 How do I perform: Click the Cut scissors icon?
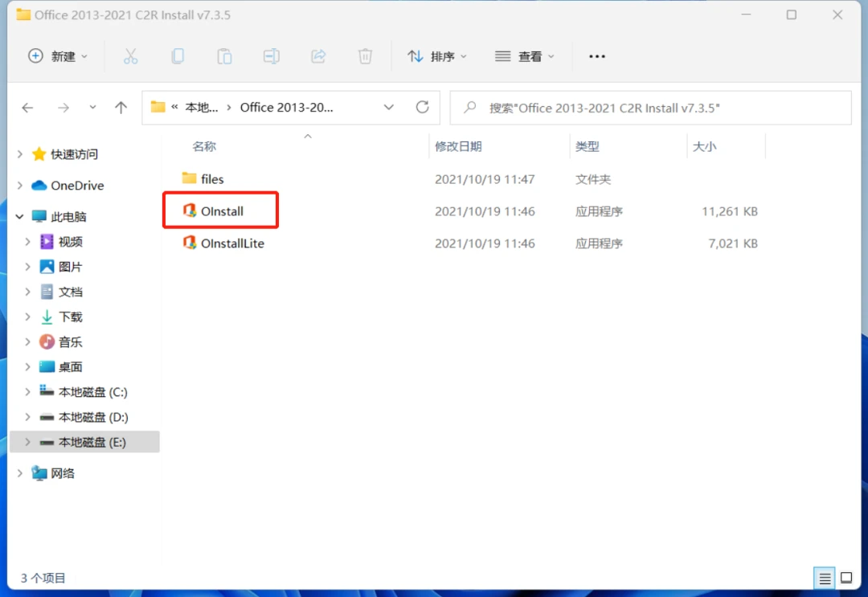(131, 56)
